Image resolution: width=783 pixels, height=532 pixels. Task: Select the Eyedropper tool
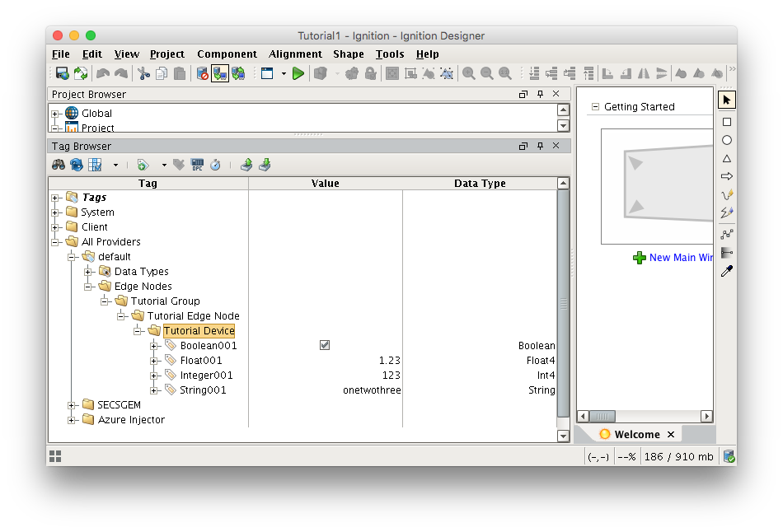click(726, 271)
